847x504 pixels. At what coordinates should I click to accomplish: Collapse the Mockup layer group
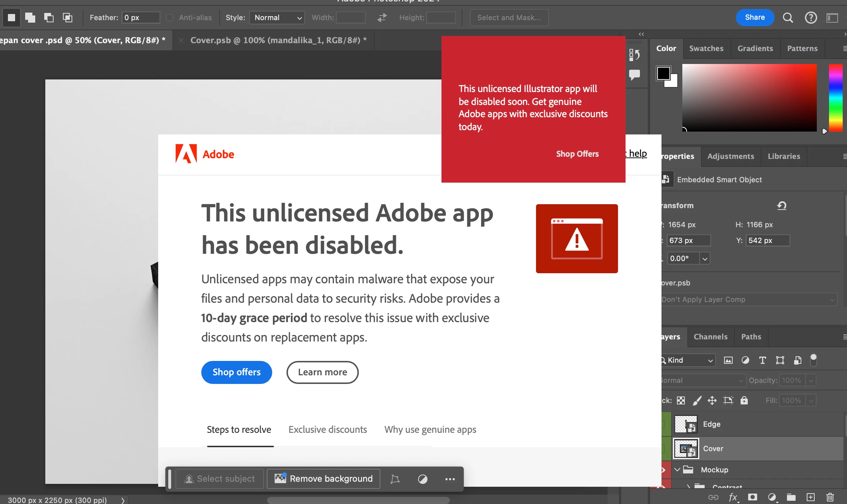tap(677, 469)
